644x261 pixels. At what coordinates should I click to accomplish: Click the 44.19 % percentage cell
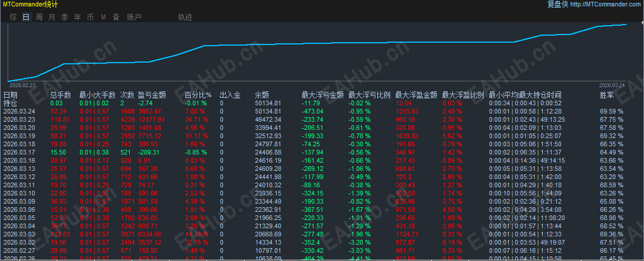(198, 234)
